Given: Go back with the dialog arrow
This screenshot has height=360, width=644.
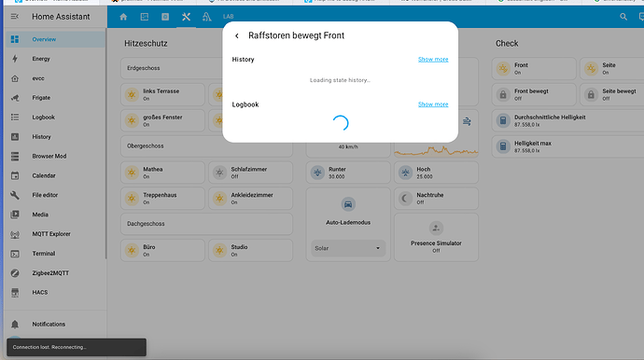Looking at the screenshot, I should (237, 35).
